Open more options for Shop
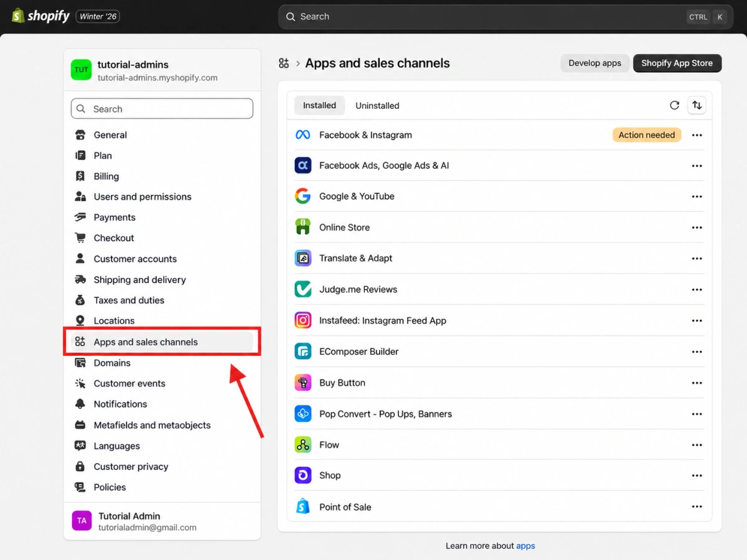This screenshot has height=560, width=747. [x=697, y=475]
